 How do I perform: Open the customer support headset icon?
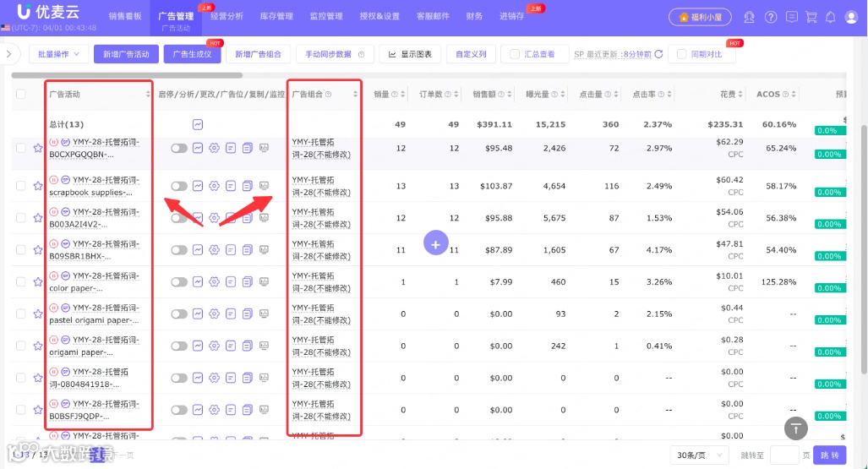(x=749, y=17)
